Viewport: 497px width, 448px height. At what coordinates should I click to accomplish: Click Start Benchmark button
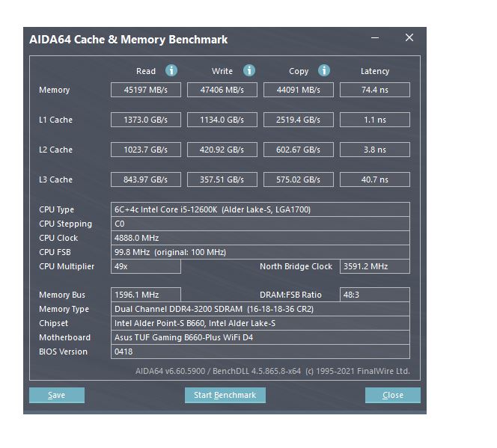[x=225, y=395]
